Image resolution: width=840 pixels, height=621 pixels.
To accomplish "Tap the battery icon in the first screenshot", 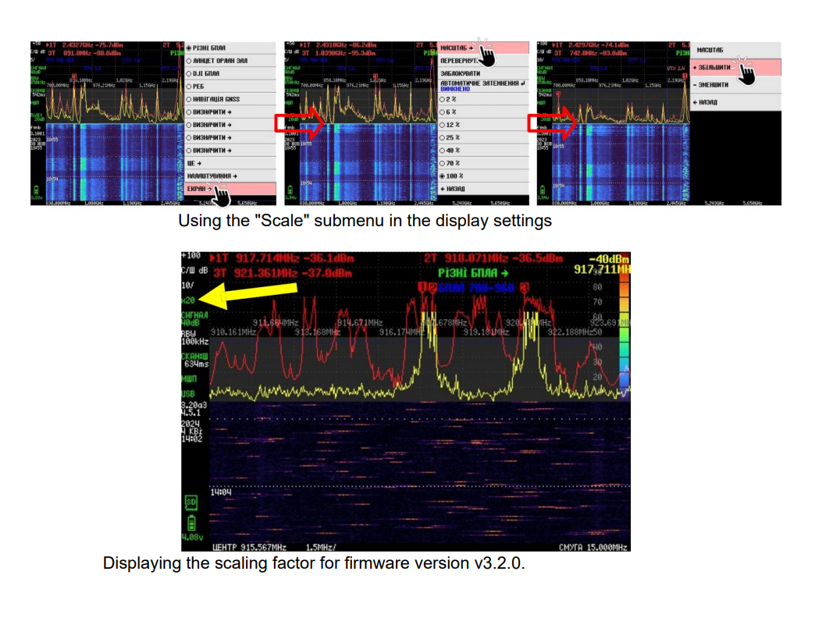I will [36, 190].
